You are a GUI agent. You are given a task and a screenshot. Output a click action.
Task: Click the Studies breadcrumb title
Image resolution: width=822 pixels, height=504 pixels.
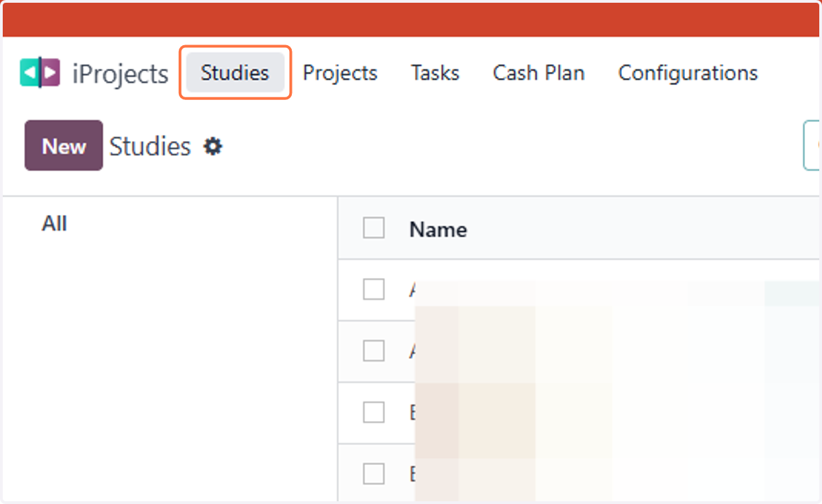click(x=150, y=146)
